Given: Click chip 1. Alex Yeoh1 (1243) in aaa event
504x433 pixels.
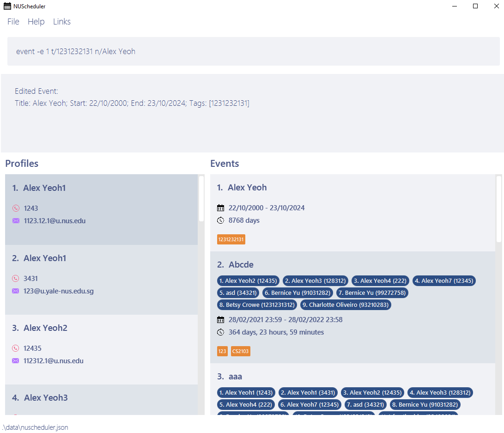Looking at the screenshot, I should (246, 393).
